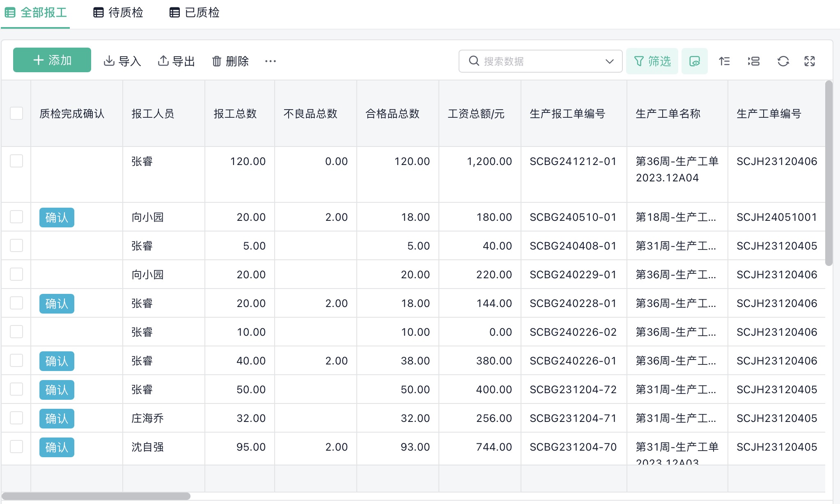Select the row SCBG231204-71 checkbox
Screen dimensions: 840x504
[x=16, y=418]
